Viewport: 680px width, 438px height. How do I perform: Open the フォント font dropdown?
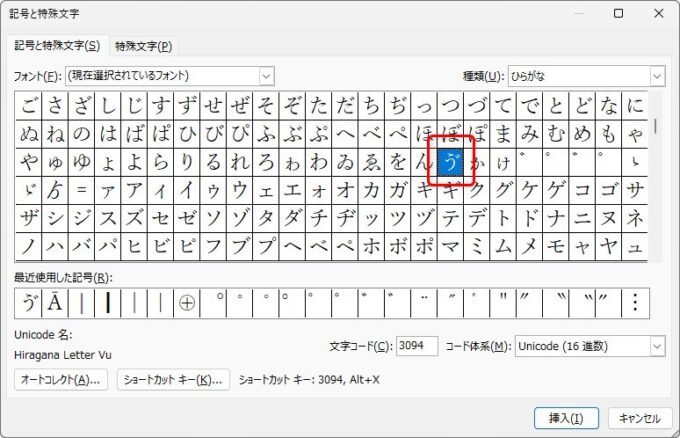(266, 76)
